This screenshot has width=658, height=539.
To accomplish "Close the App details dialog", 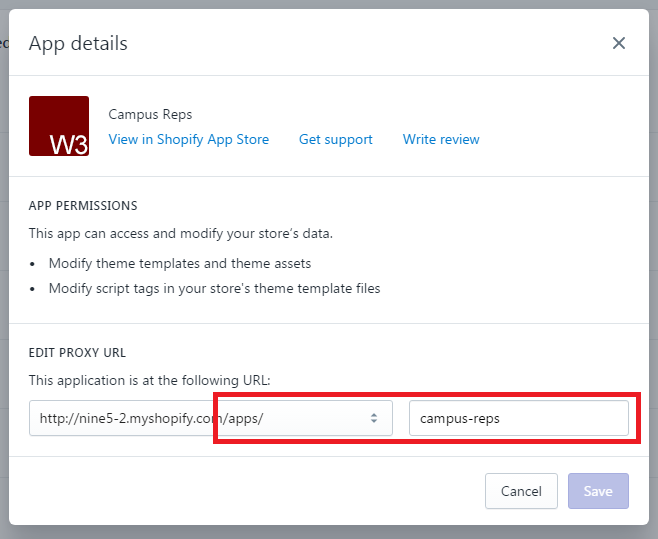I will (619, 43).
